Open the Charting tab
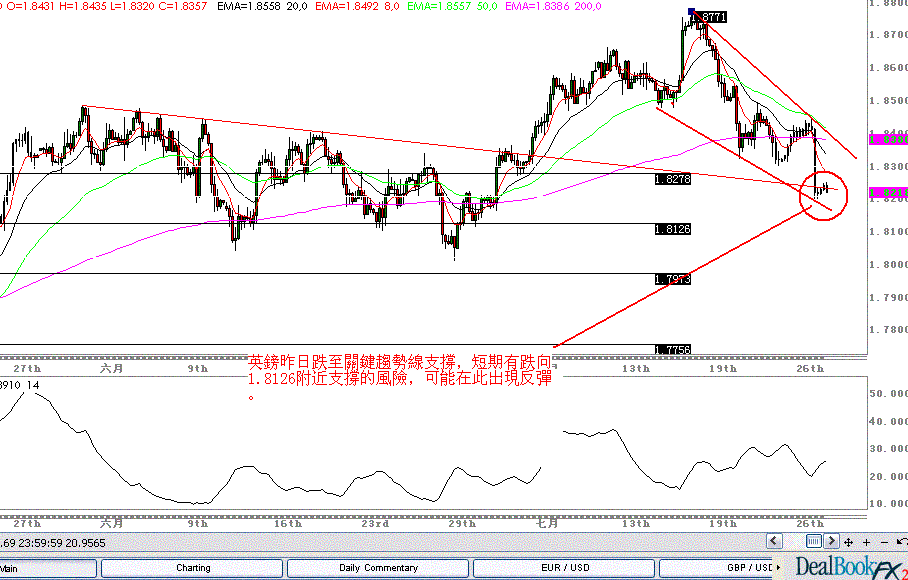908x580 pixels. coord(192,568)
